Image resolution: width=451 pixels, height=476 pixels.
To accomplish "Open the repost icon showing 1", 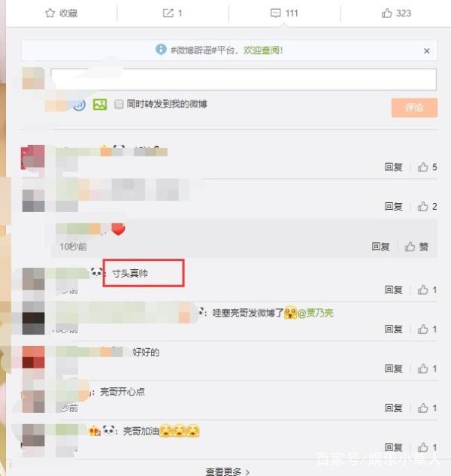I will coord(168,13).
